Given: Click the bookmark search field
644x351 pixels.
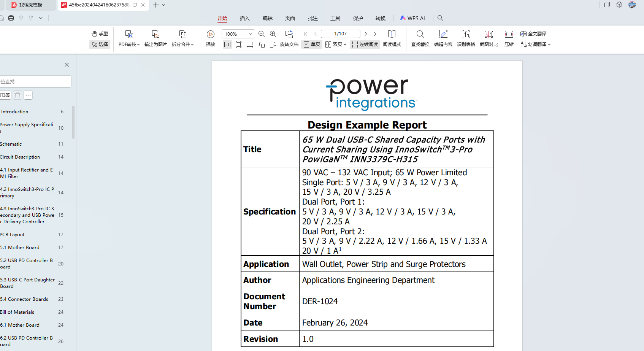Looking at the screenshot, I should tap(35, 81).
